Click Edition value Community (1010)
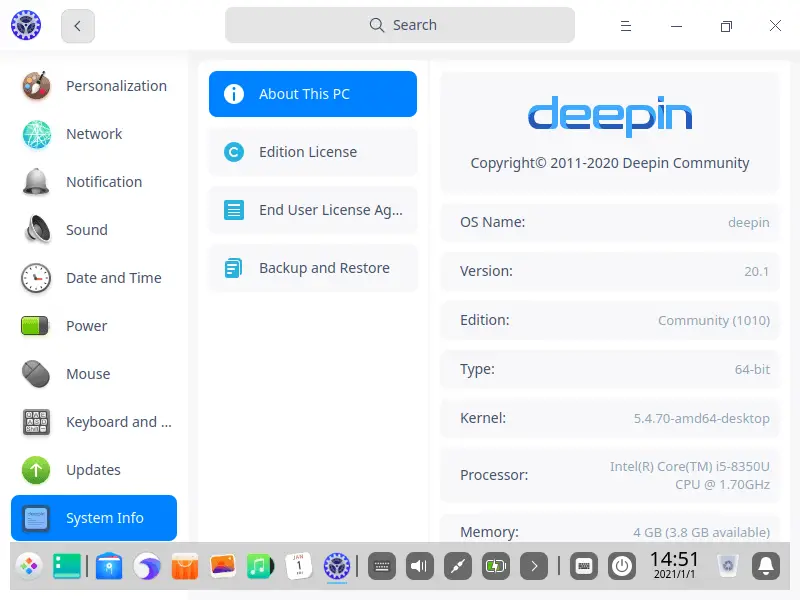 point(714,320)
